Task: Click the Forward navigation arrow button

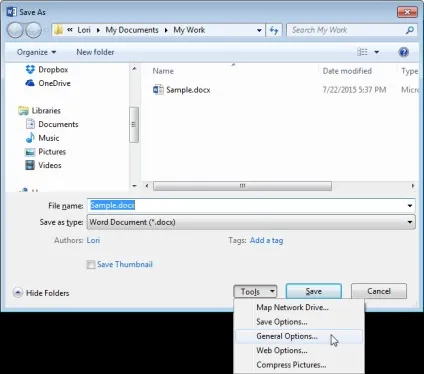Action: (x=33, y=30)
